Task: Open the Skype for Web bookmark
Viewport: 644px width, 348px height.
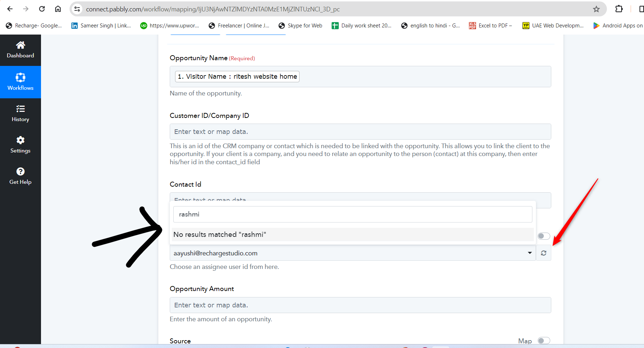Action: coord(300,26)
